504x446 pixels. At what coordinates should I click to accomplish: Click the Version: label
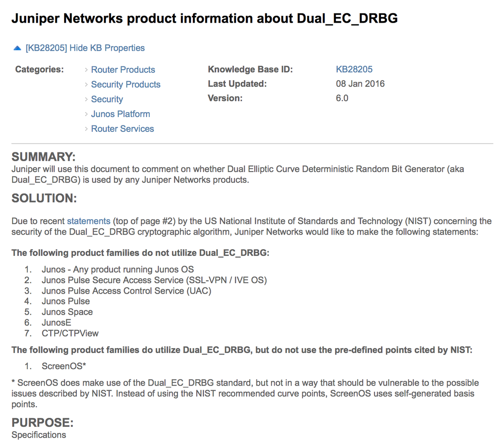pos(225,98)
